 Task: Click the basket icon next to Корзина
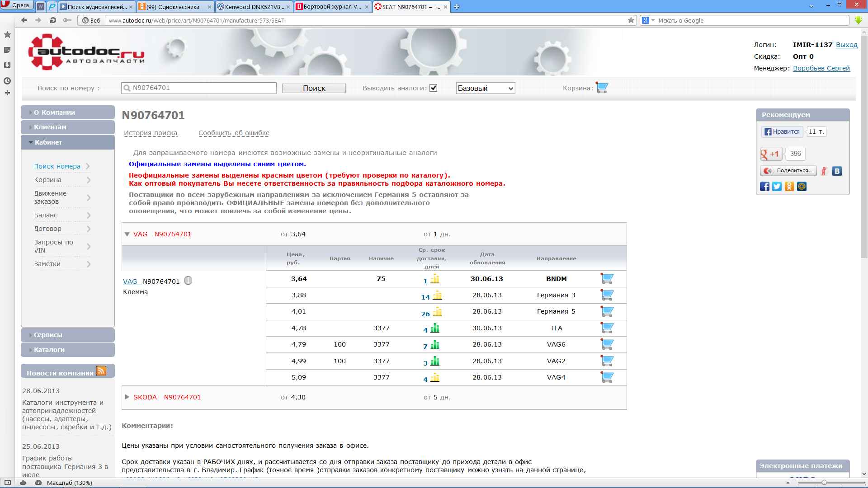(602, 88)
